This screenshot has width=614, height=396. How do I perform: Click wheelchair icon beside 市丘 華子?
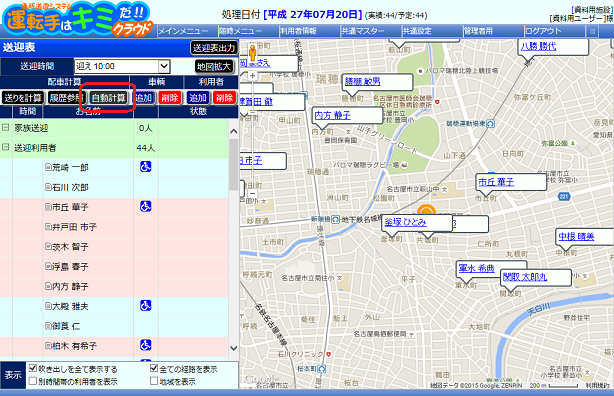(146, 206)
